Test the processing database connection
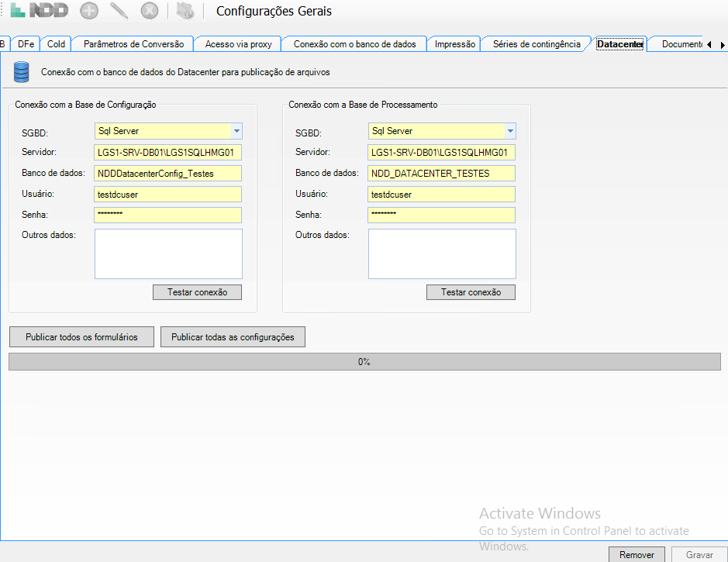The image size is (728, 562). coord(471,292)
